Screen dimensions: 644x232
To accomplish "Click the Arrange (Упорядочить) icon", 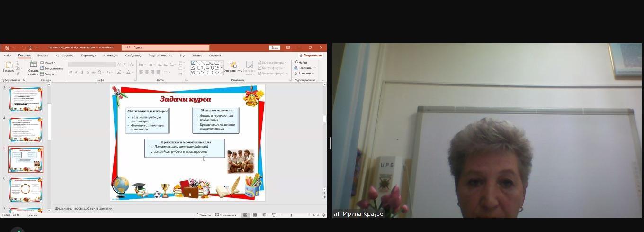I will (x=233, y=65).
